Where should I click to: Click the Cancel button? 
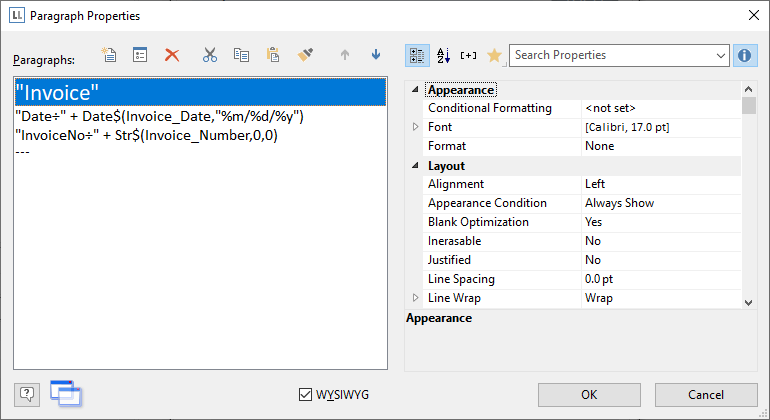706,395
